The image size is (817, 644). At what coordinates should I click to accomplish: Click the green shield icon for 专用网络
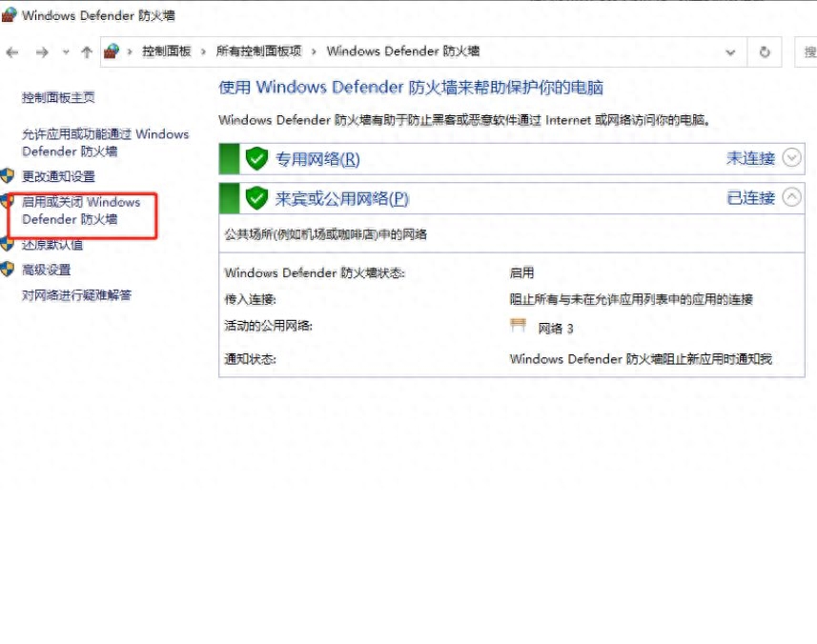point(255,158)
